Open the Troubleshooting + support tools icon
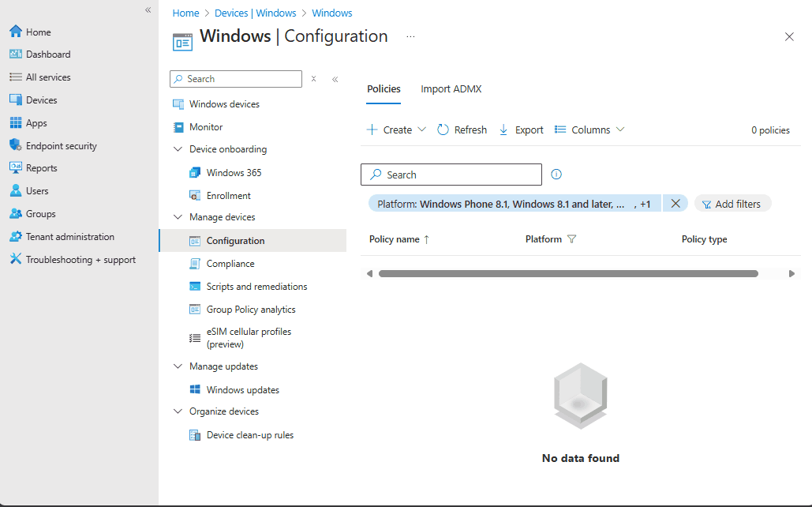812x507 pixels. click(16, 259)
